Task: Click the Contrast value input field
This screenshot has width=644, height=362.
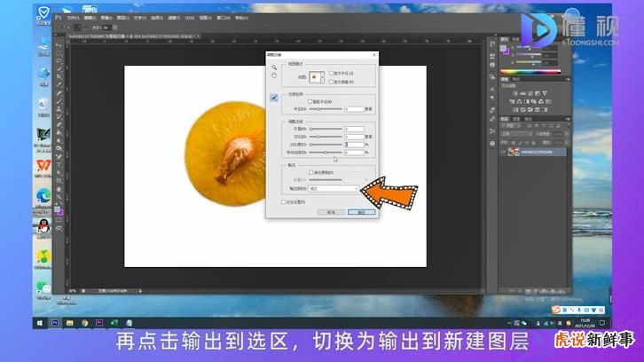Action: (355, 145)
